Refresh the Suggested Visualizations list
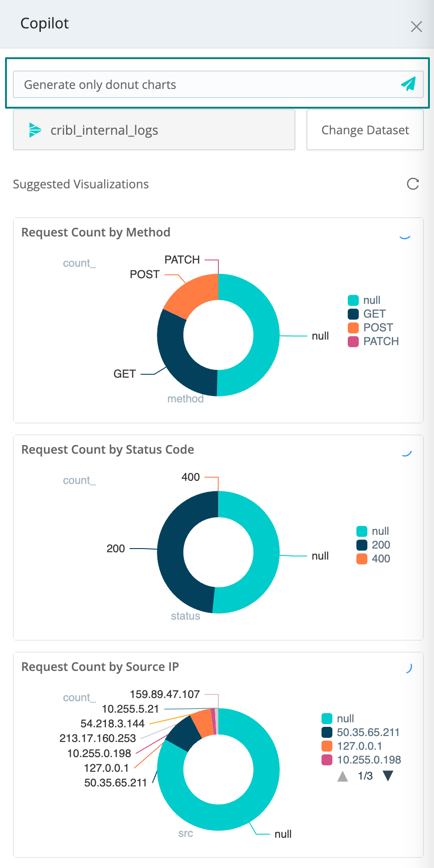Screen dimensions: 434x868 [412, 184]
